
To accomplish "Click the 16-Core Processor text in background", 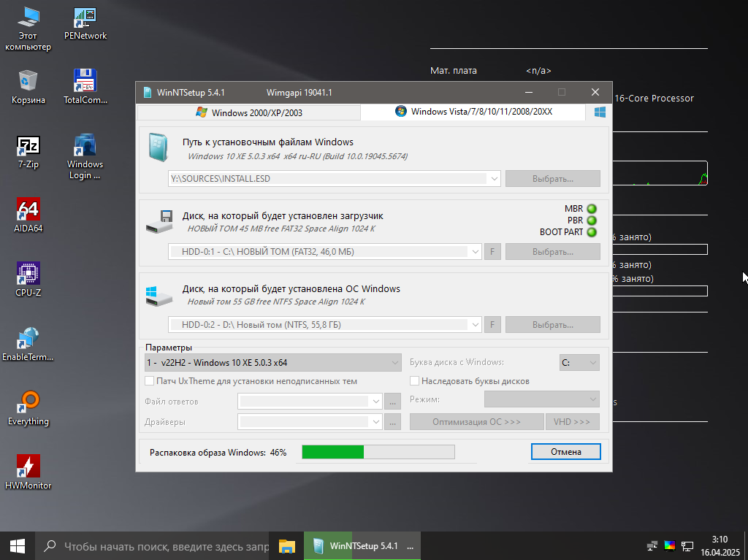I will click(654, 99).
